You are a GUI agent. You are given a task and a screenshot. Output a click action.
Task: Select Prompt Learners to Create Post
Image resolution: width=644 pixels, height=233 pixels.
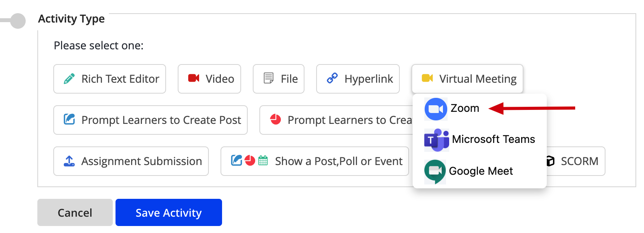tap(150, 120)
